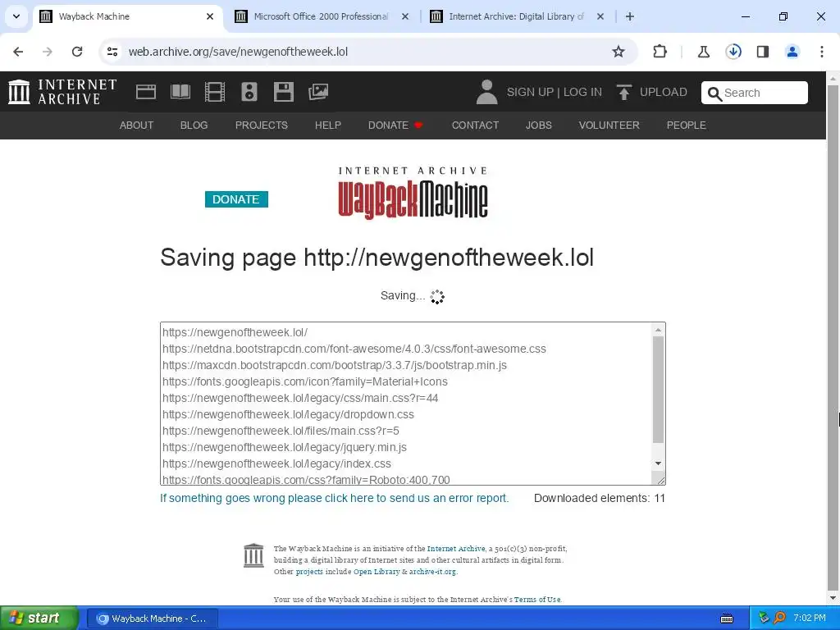Click the user avatar icon
The width and height of the screenshot is (840, 630).
[x=487, y=92]
